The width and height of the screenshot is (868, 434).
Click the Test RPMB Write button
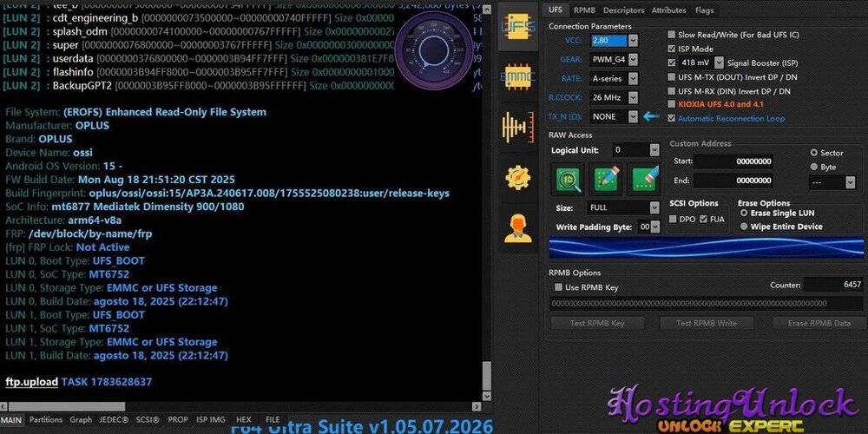707,323
